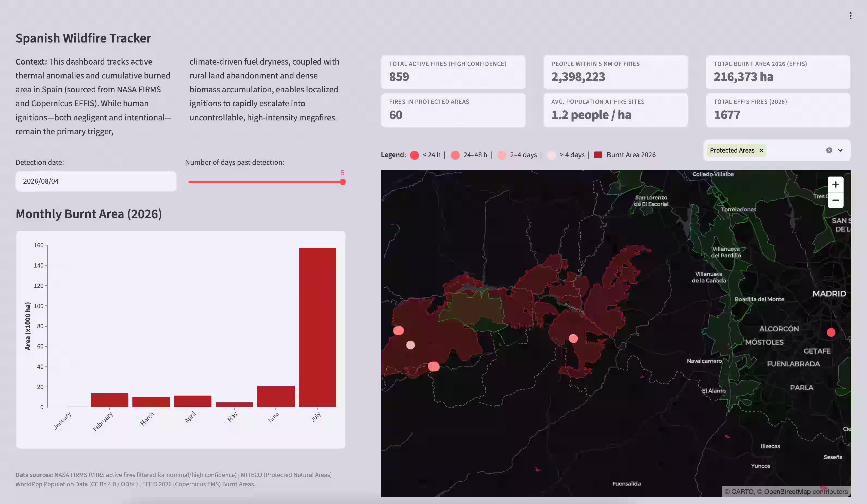The width and height of the screenshot is (867, 504).
Task: Click the May bar in chart
Action: pyautogui.click(x=234, y=405)
